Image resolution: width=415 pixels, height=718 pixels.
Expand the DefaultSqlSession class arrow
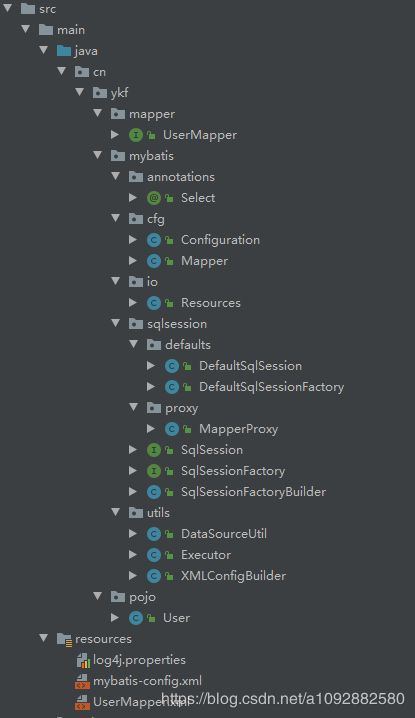pyautogui.click(x=151, y=365)
